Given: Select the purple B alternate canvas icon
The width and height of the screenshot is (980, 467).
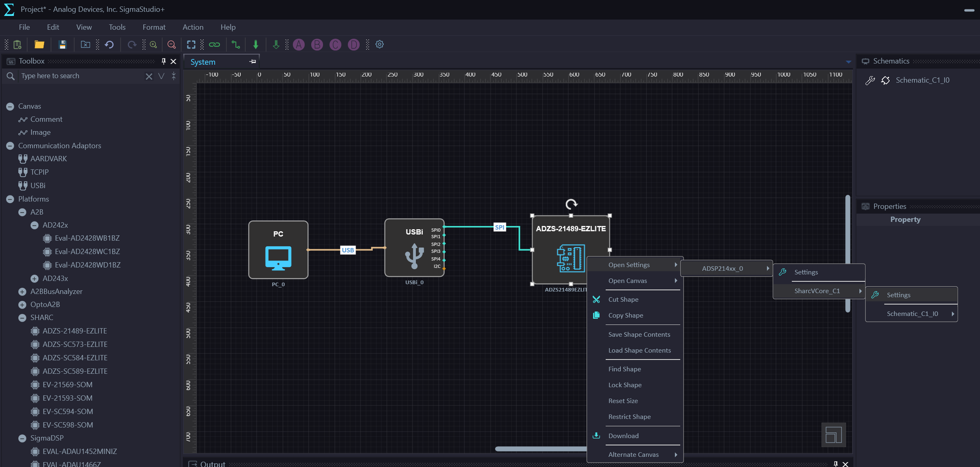Looking at the screenshot, I should (x=317, y=44).
